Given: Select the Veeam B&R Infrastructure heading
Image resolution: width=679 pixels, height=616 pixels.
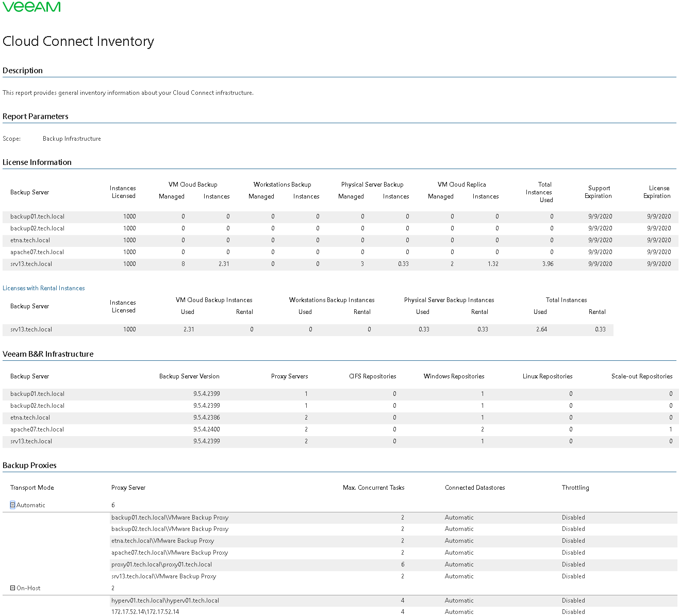Looking at the screenshot, I should pyautogui.click(x=48, y=354).
